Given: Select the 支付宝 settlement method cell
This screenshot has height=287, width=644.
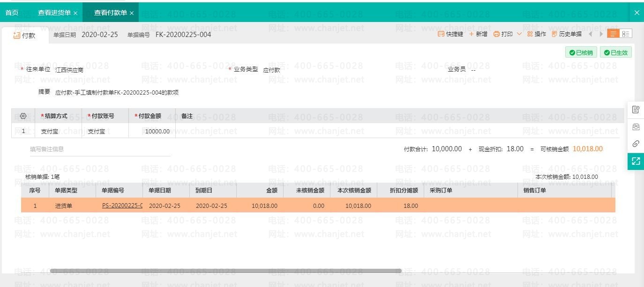Looking at the screenshot, I should [x=59, y=131].
